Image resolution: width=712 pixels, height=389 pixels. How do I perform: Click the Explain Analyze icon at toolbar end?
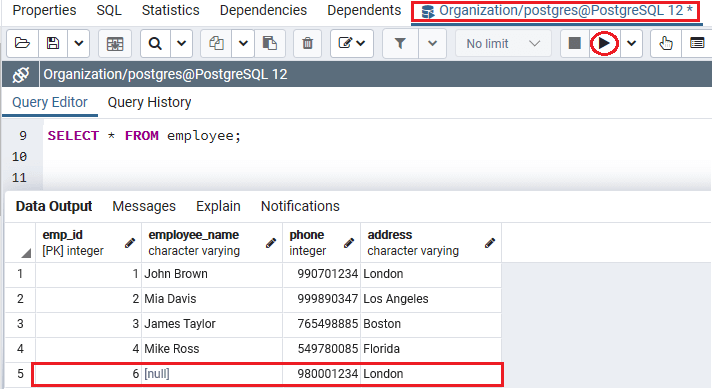(697, 44)
